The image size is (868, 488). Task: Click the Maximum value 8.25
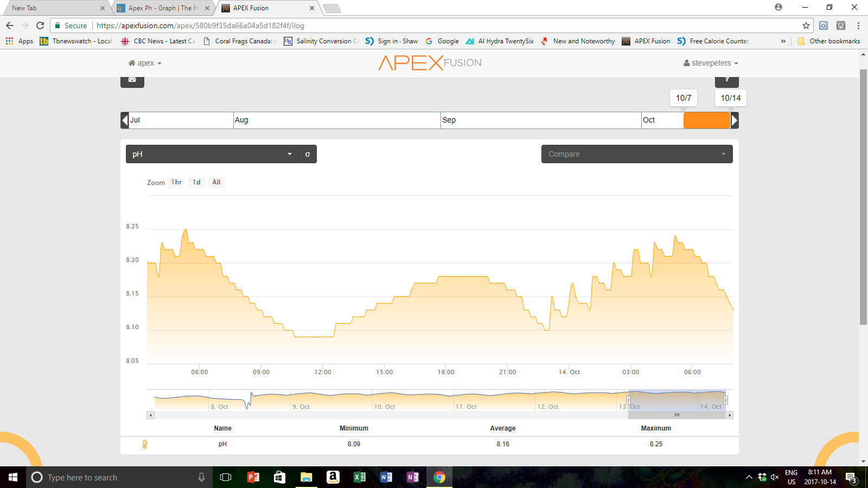click(x=656, y=444)
